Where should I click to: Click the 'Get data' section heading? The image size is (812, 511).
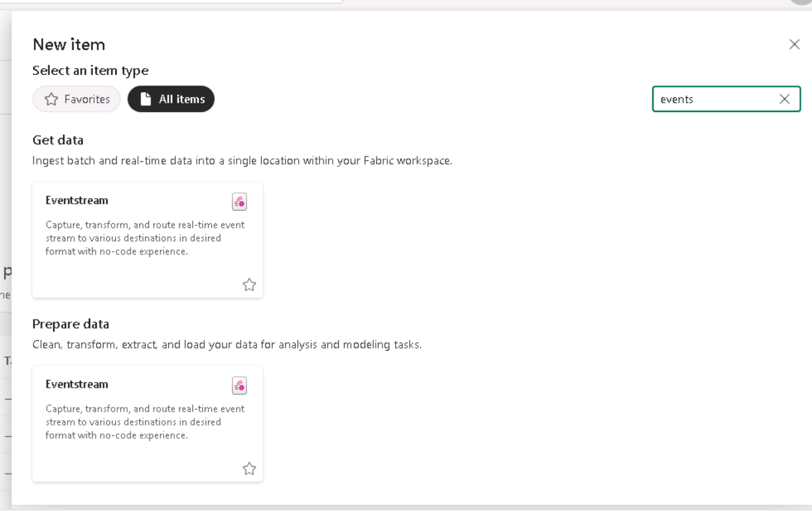click(x=58, y=140)
